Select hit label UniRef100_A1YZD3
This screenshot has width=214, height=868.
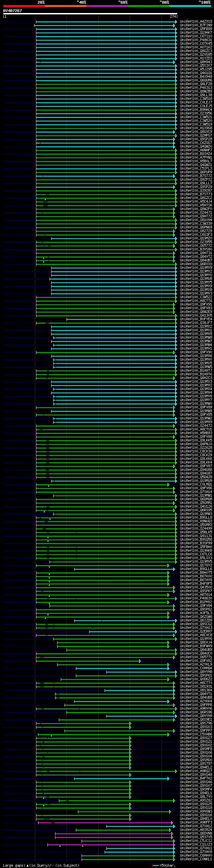click(x=196, y=58)
